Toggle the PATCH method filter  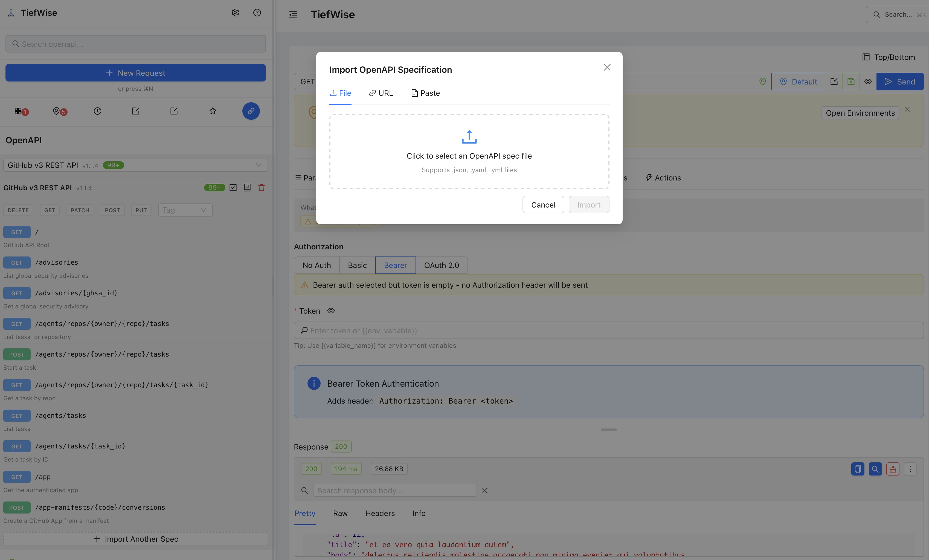[x=80, y=210]
